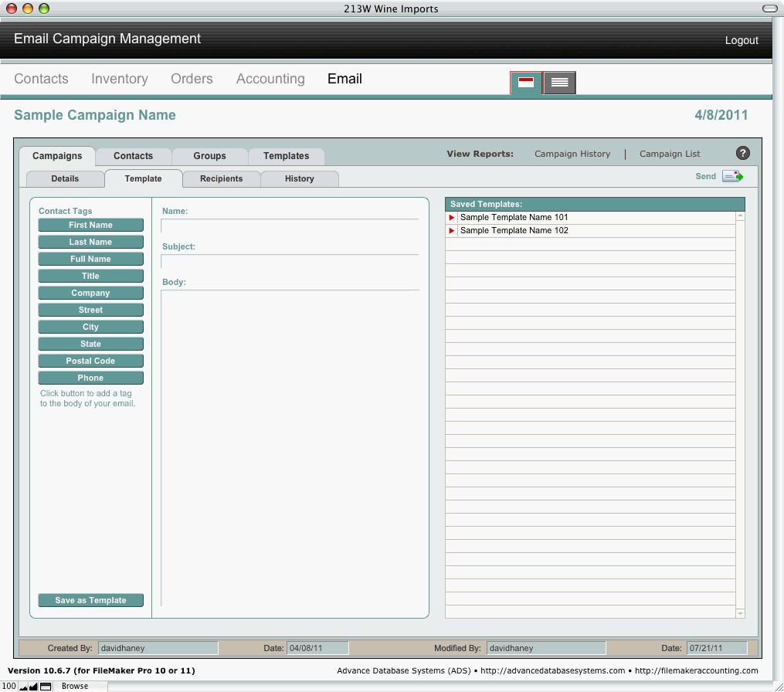Viewport: 784px width, 692px height.
Task: Insert the Full Name tag
Action: [90, 259]
